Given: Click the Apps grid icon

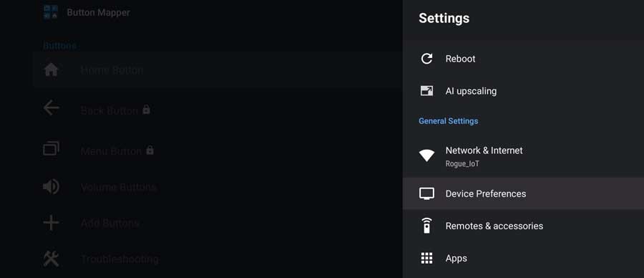Looking at the screenshot, I should [426, 258].
